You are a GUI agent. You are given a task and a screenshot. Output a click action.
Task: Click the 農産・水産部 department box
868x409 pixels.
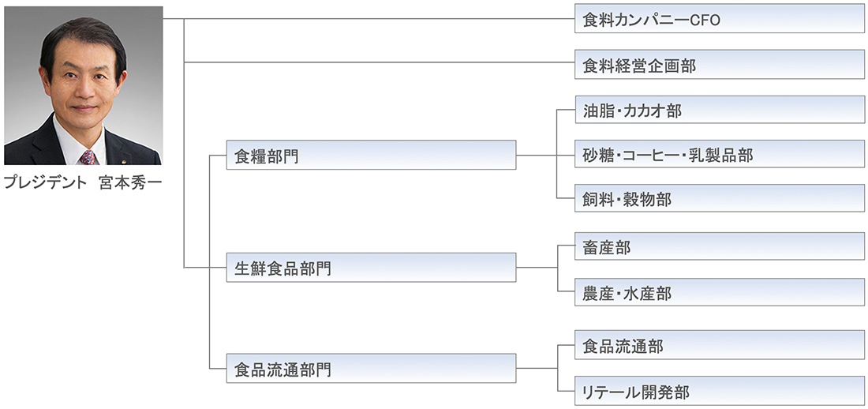[719, 293]
